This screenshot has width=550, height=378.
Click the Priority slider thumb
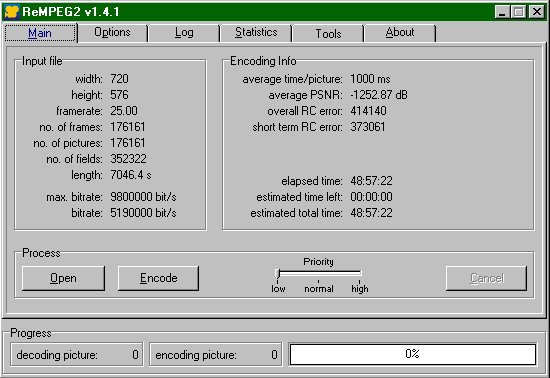coord(277,274)
